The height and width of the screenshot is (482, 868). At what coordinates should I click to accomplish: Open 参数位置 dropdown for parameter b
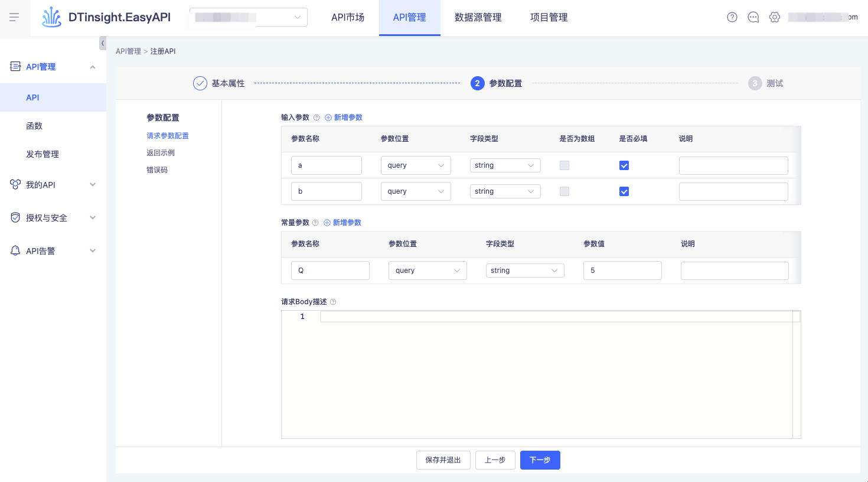[416, 191]
